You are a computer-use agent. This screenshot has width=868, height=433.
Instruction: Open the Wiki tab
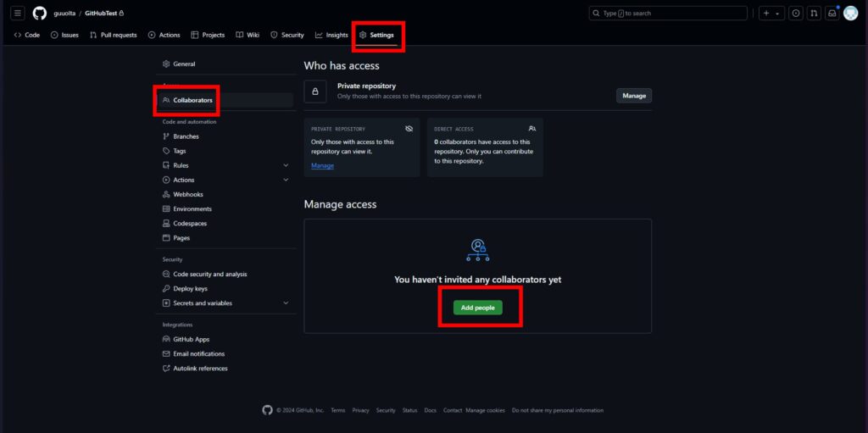pyautogui.click(x=248, y=35)
